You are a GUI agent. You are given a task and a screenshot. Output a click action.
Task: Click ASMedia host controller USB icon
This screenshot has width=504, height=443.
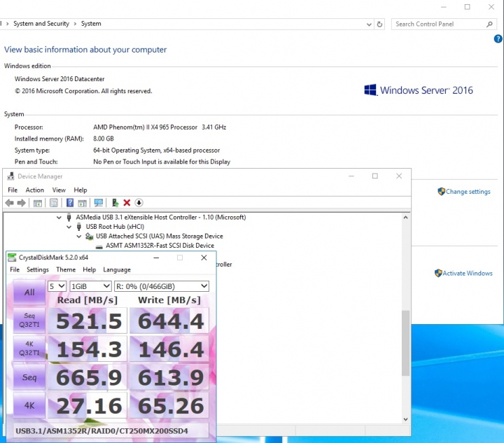point(69,217)
